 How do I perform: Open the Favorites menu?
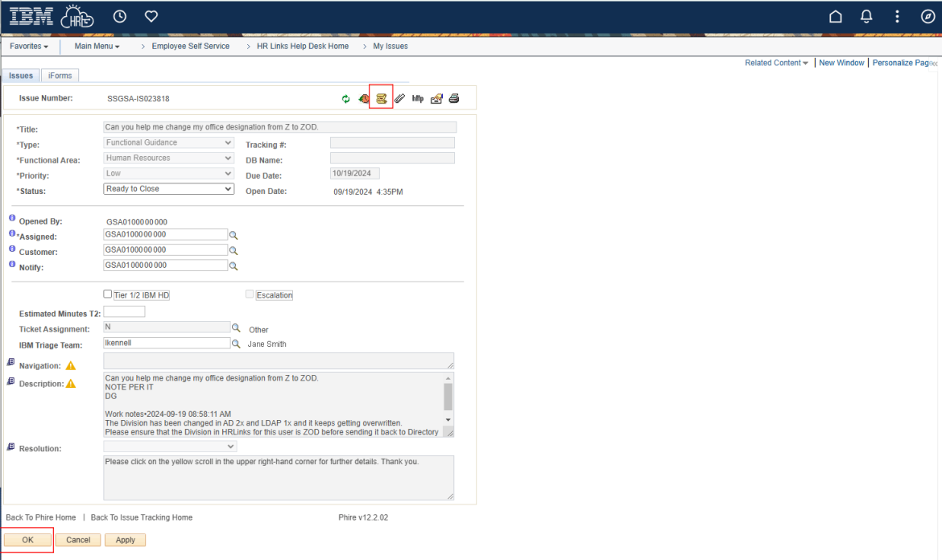(x=29, y=47)
